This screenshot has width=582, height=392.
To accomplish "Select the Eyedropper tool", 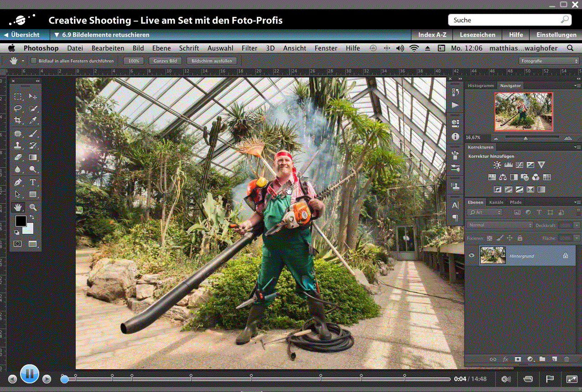I will click(33, 120).
